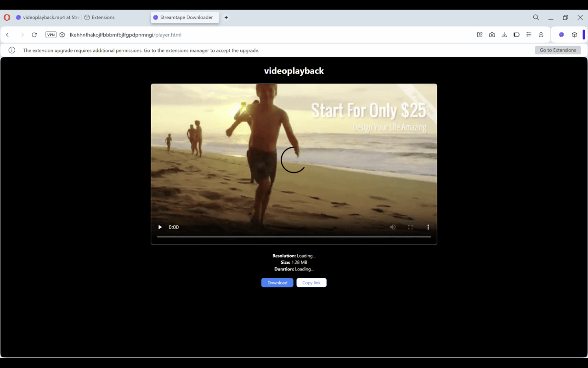588x368 pixels.
Task: Play the video with the play button
Action: click(160, 227)
